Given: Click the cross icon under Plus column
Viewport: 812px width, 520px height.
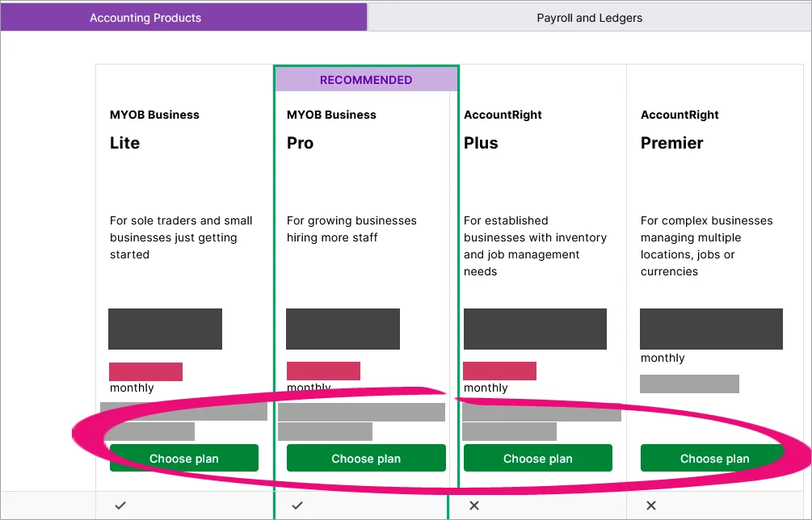Looking at the screenshot, I should [x=473, y=505].
